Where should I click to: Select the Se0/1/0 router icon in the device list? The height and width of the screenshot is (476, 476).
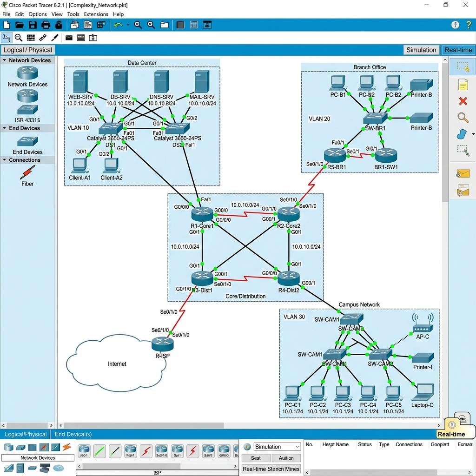(x=161, y=451)
